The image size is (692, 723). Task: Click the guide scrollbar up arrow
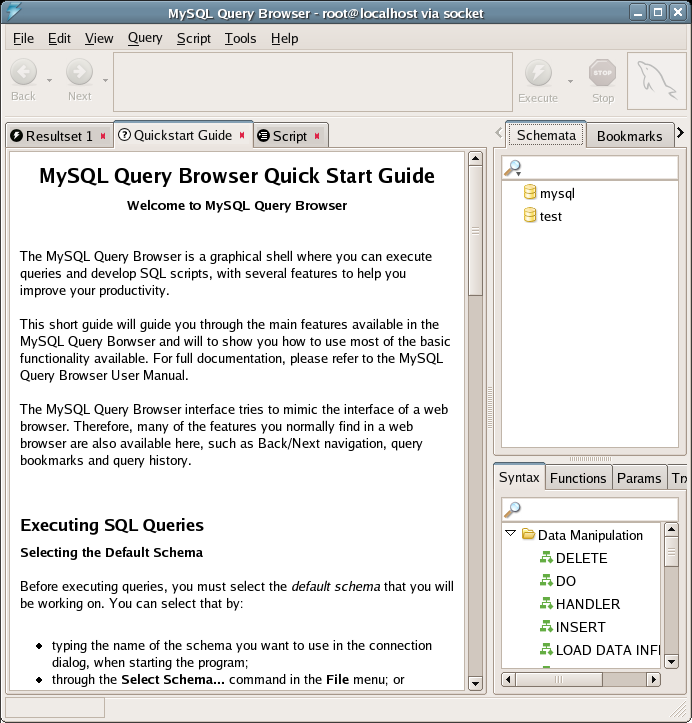pos(475,159)
